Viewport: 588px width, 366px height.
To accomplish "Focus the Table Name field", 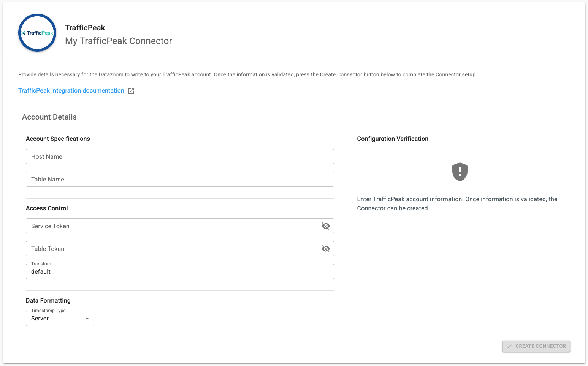I will [180, 179].
